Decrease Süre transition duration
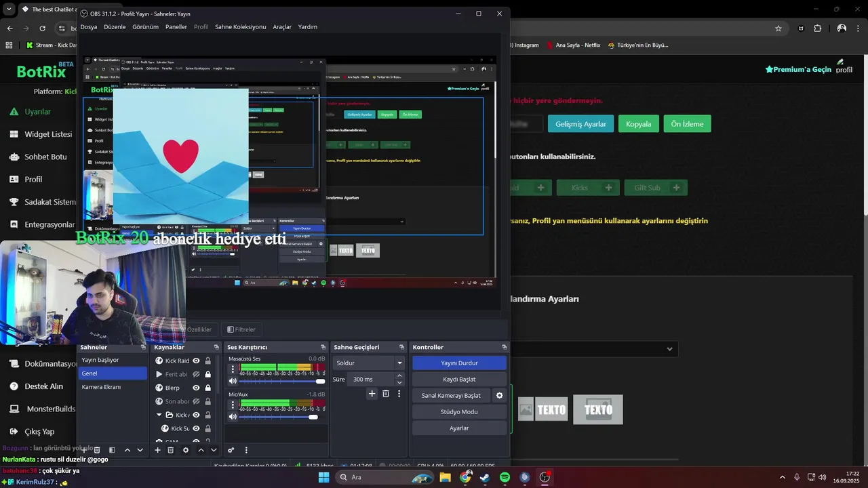Viewport: 868px width, 488px height. point(399,383)
